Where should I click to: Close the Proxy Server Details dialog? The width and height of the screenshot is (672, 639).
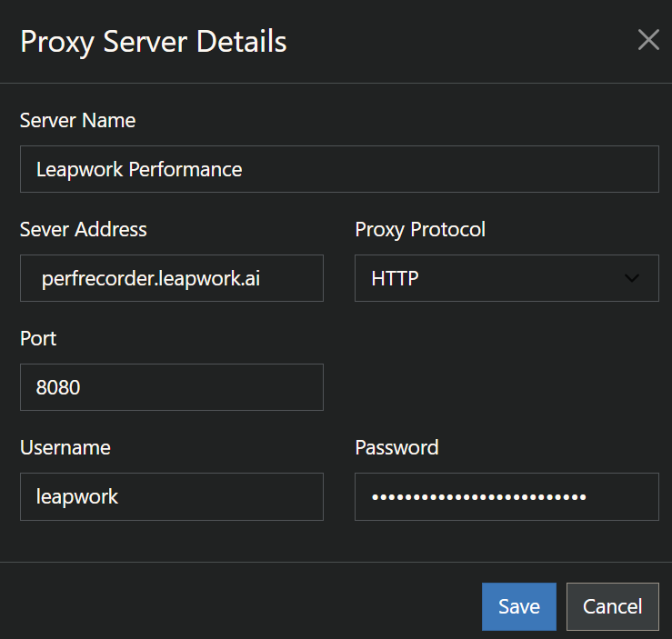pos(648,40)
